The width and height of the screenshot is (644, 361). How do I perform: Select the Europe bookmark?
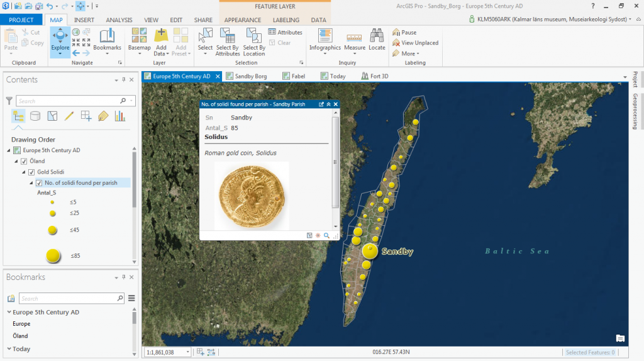21,324
